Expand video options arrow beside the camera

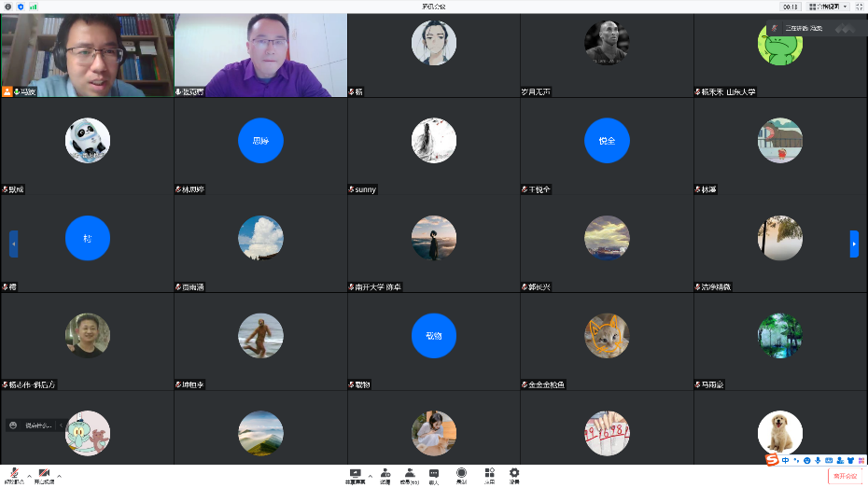tap(60, 476)
